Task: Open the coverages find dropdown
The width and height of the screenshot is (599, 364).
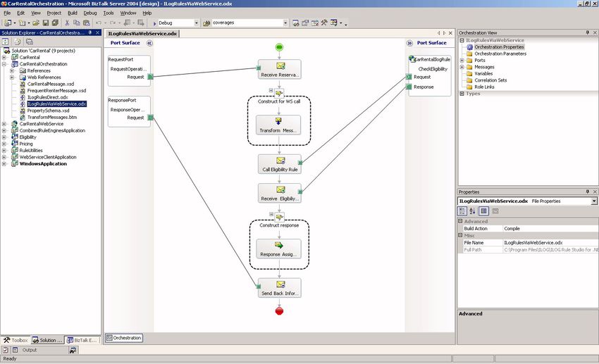Action: coord(285,23)
